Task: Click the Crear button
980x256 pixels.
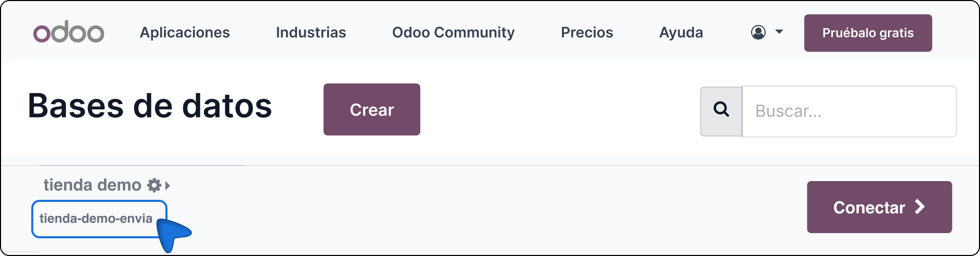Action: click(x=371, y=110)
